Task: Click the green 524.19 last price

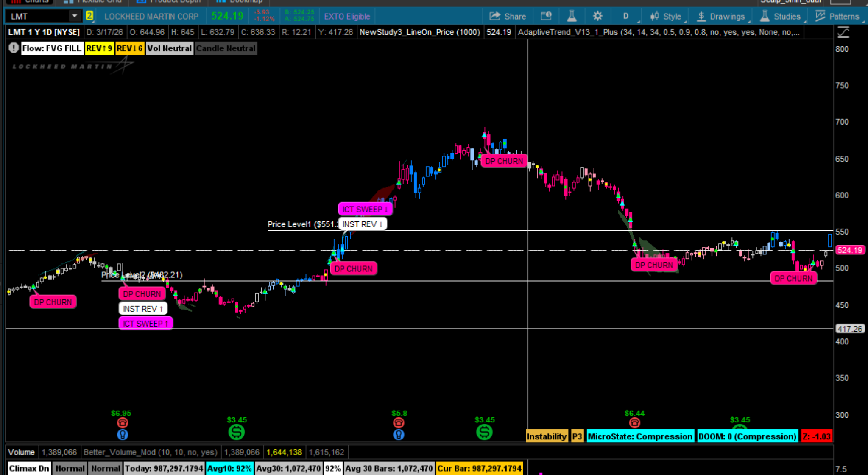Action: [227, 16]
